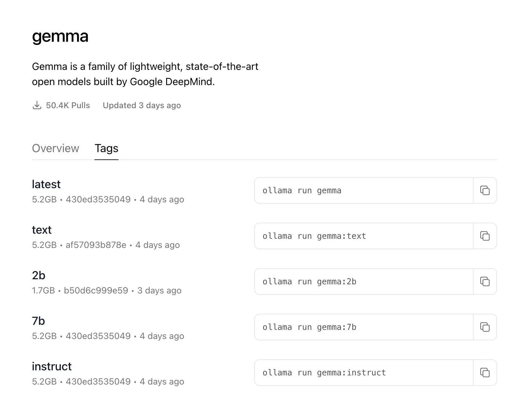Image resolution: width=532 pixels, height=401 pixels.
Task: Open the 'text' tag link
Action: (42, 230)
